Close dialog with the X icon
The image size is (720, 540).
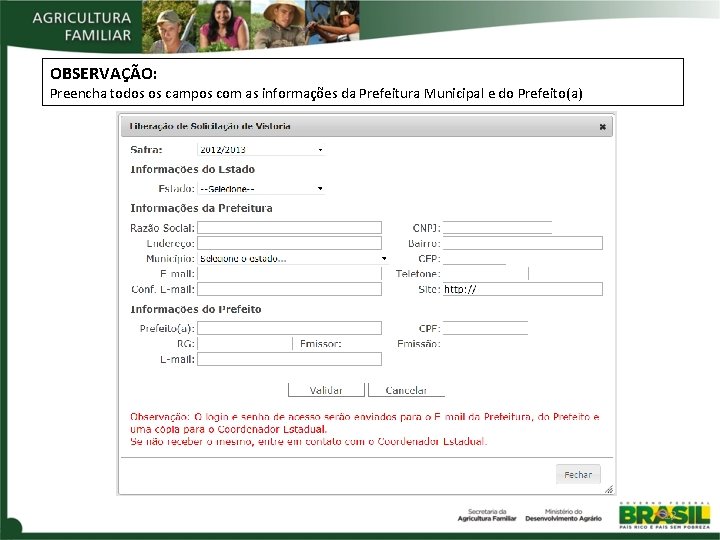pos(602,127)
